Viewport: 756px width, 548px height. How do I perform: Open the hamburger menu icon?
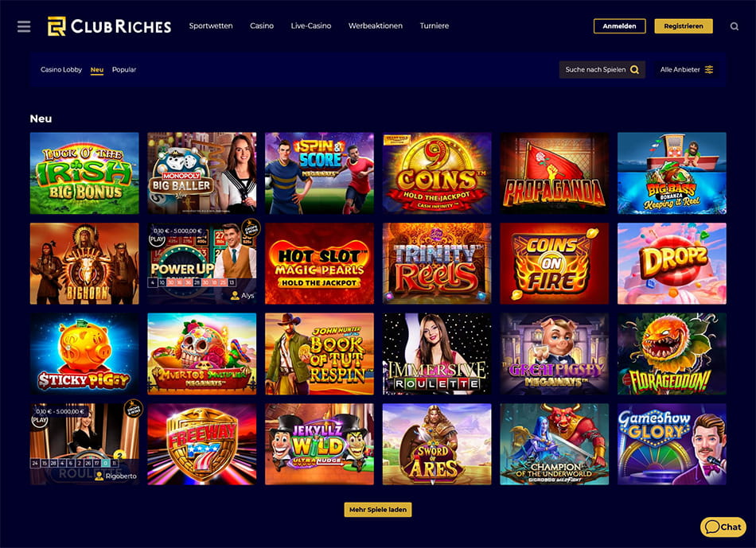tap(24, 26)
